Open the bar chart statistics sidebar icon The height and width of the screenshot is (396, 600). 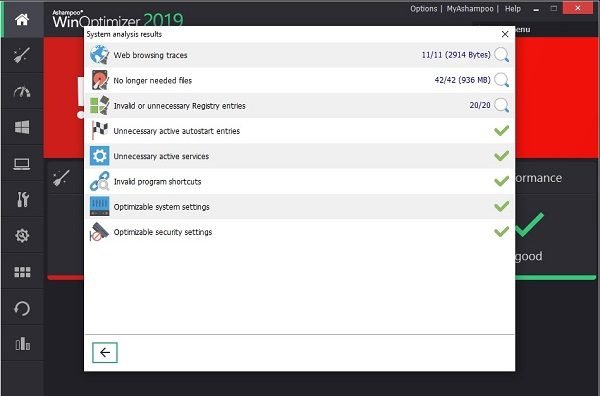coord(23,344)
